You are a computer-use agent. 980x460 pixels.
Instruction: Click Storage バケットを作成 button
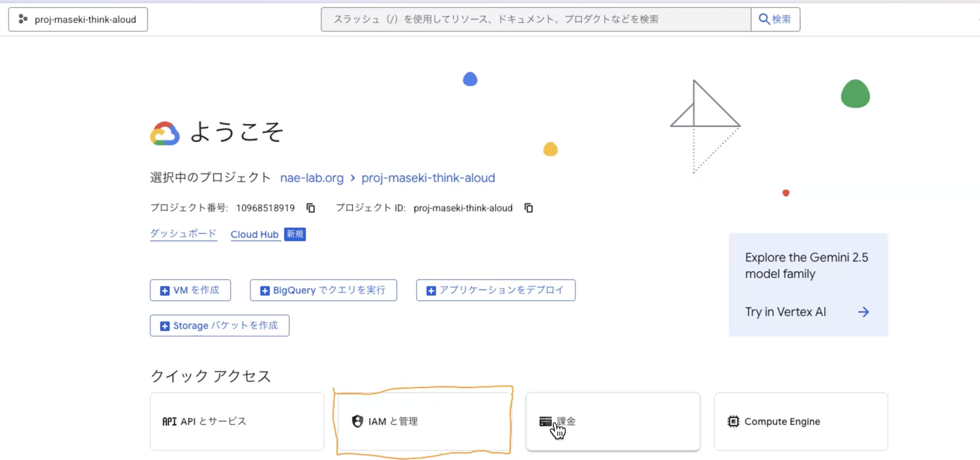coord(220,325)
